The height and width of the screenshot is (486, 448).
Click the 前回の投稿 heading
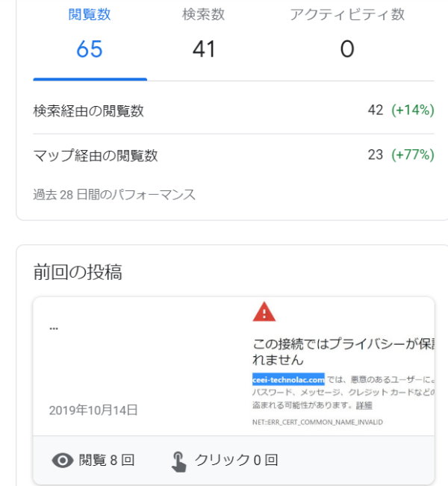78,272
